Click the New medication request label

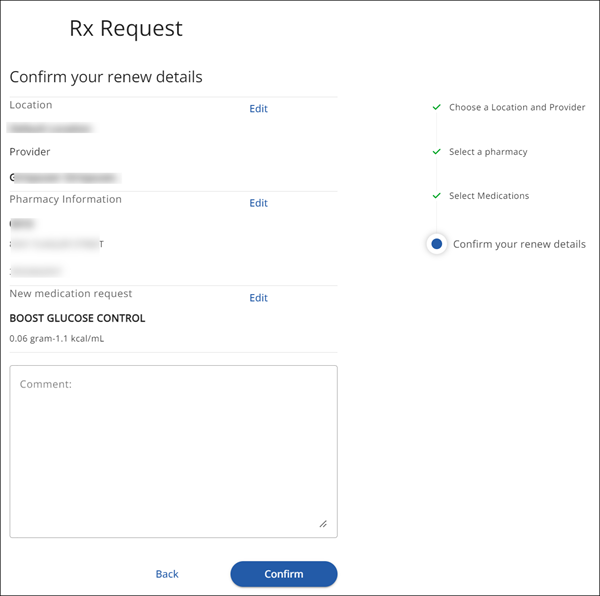pos(71,294)
